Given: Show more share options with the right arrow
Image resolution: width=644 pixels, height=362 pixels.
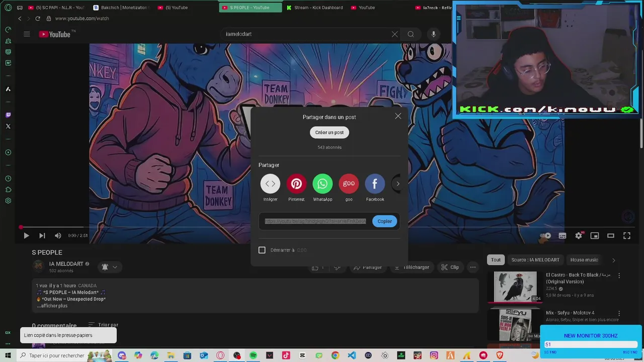Looking at the screenshot, I should click(397, 184).
